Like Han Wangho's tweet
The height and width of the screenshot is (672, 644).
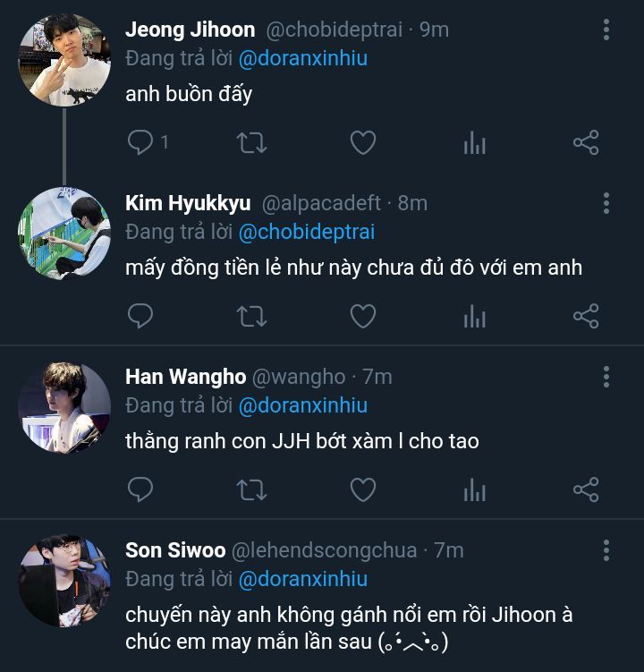click(x=362, y=489)
